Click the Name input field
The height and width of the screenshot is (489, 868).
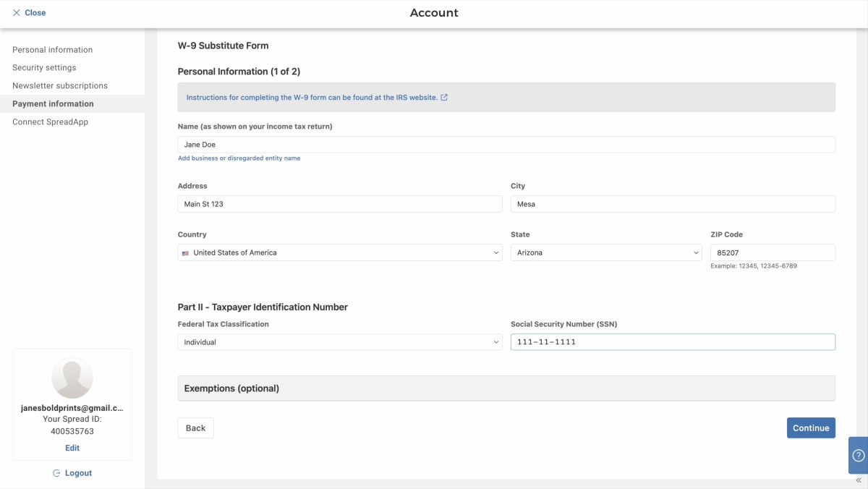[x=506, y=145]
